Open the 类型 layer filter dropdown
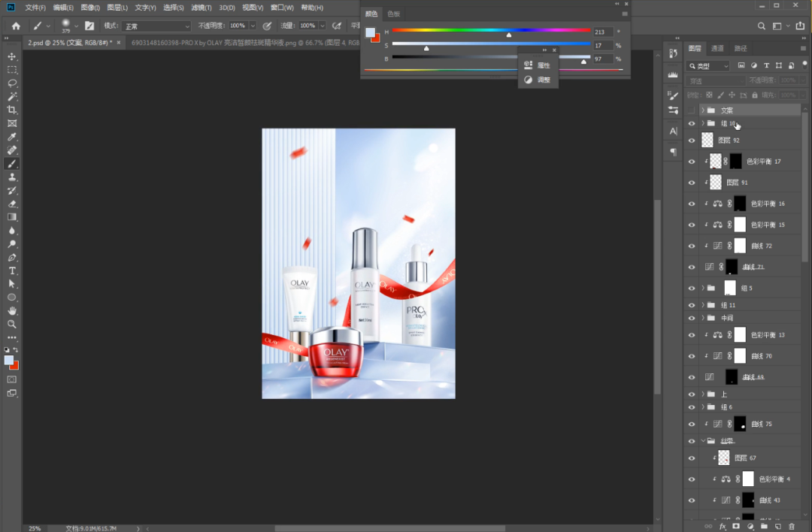The height and width of the screenshot is (532, 812). tap(708, 66)
